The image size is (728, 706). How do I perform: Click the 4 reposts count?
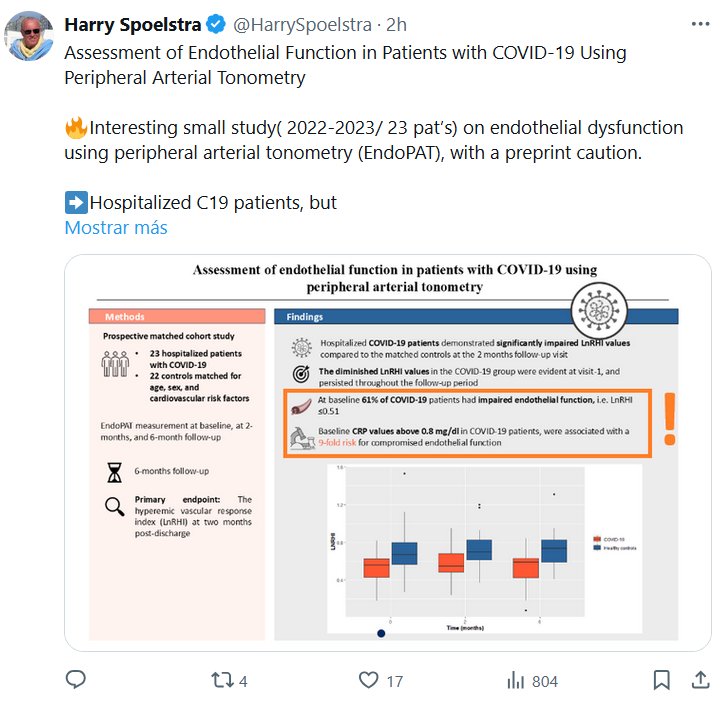tap(243, 681)
